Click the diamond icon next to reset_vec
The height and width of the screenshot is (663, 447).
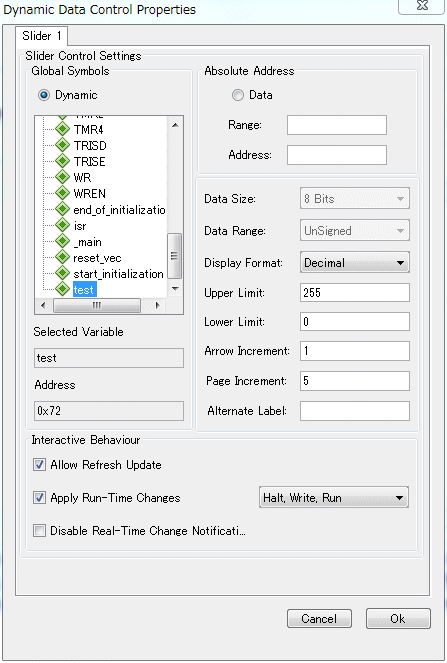[x=63, y=258]
